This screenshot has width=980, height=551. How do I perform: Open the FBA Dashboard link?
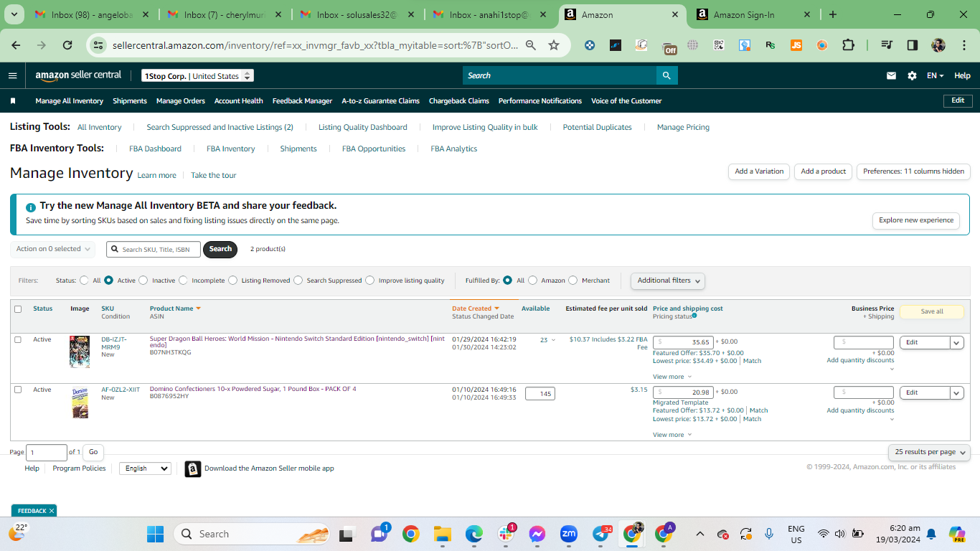coord(155,149)
